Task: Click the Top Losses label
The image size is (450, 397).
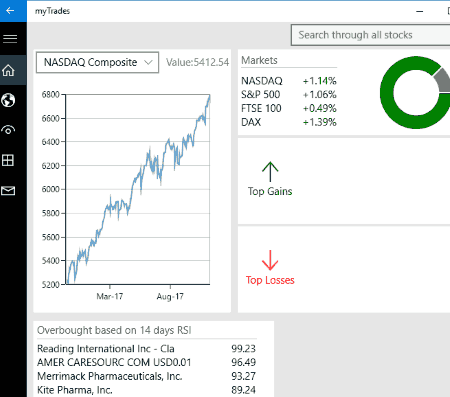Action: click(270, 280)
